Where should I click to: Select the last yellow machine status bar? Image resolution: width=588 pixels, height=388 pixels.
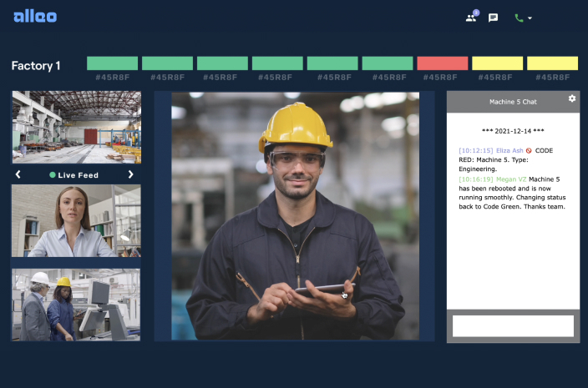coord(552,63)
